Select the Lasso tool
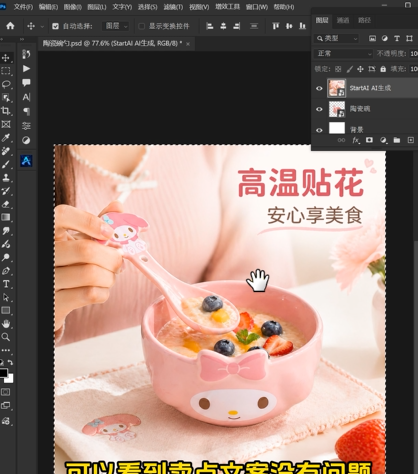 click(x=6, y=84)
